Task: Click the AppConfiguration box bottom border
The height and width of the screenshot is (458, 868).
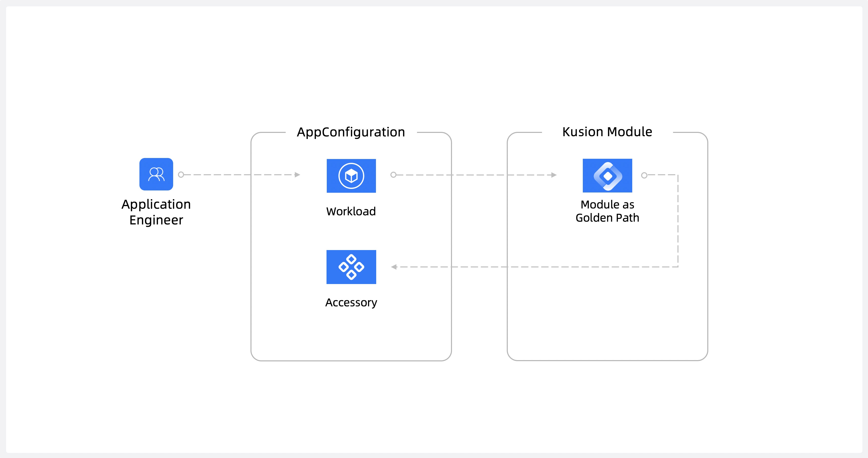Action: click(351, 361)
